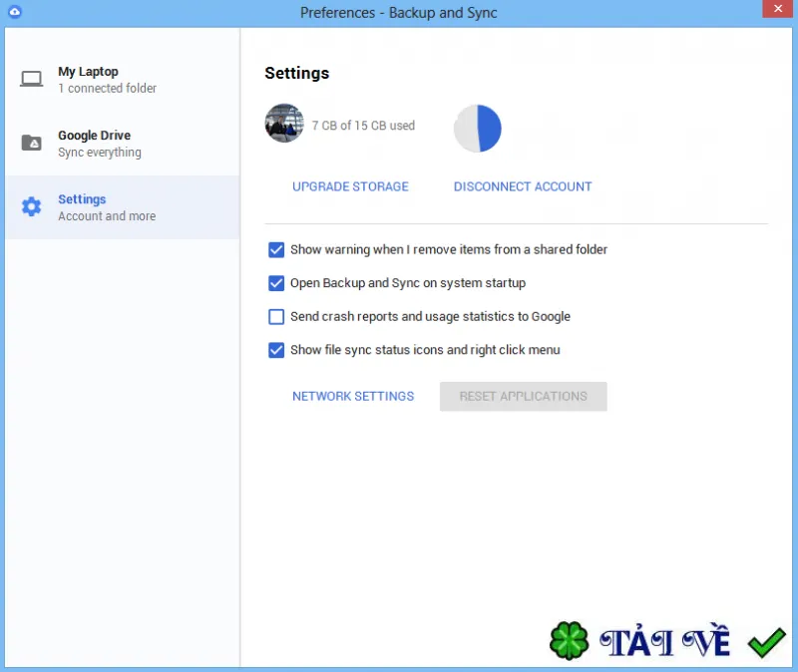Click the blue Settings gear icon

coord(32,206)
